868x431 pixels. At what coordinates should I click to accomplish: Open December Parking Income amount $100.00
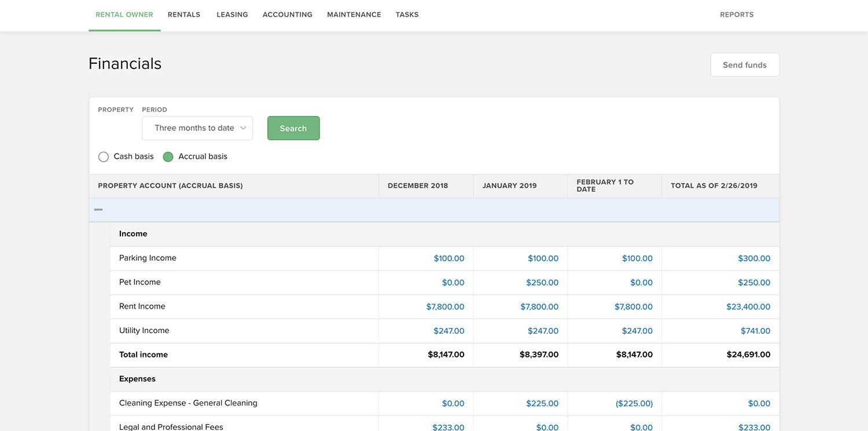pyautogui.click(x=449, y=258)
